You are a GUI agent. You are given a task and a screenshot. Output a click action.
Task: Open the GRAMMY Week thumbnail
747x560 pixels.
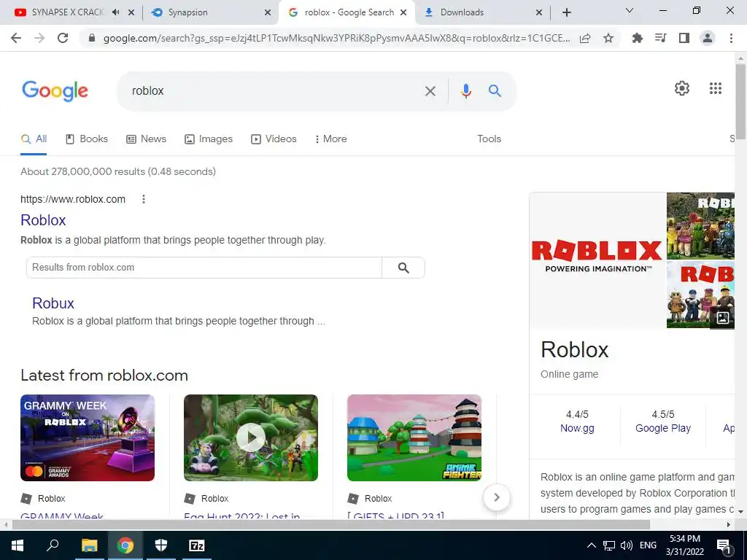pyautogui.click(x=88, y=437)
